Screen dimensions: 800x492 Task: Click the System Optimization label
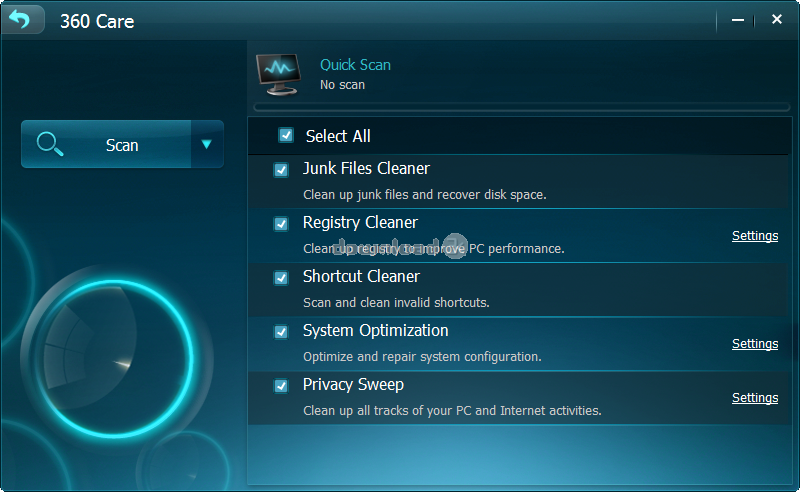[x=376, y=331]
